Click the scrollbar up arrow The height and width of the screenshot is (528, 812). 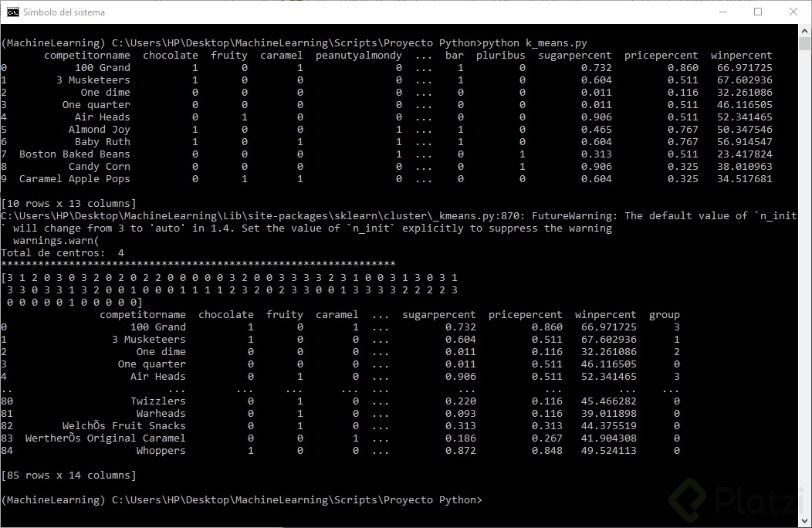click(x=804, y=31)
